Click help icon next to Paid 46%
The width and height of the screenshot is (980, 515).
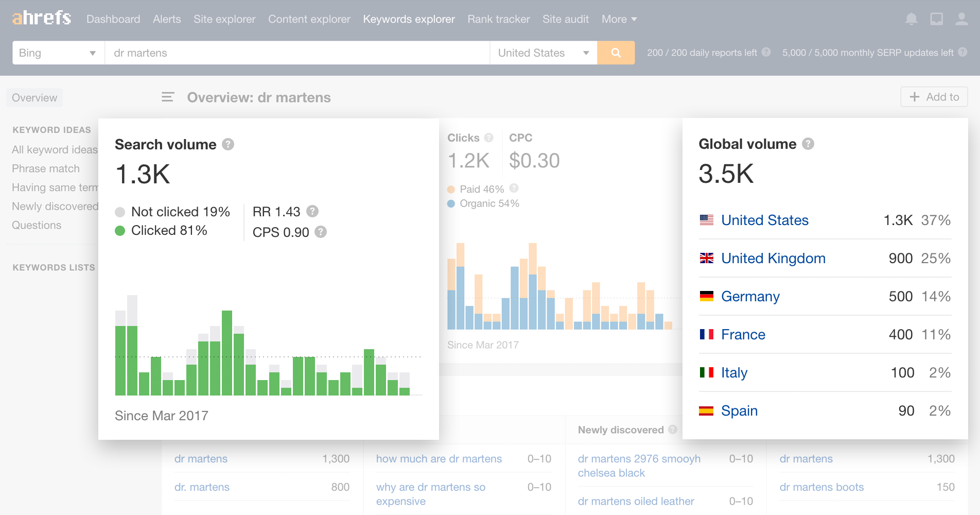coord(514,188)
